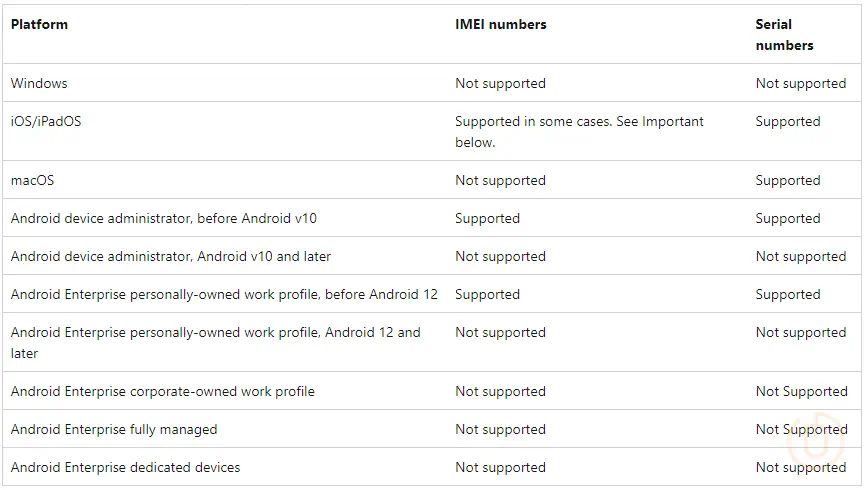Select the Windows platform cell
The width and height of the screenshot is (865, 490).
click(x=39, y=83)
